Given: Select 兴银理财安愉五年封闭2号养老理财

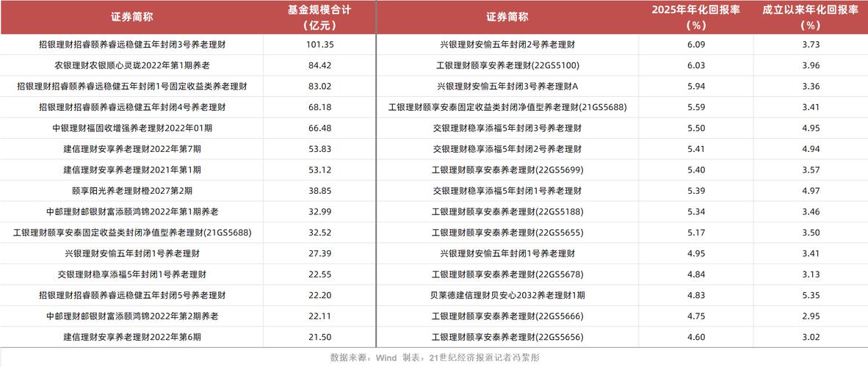Looking at the screenshot, I should [x=507, y=45].
